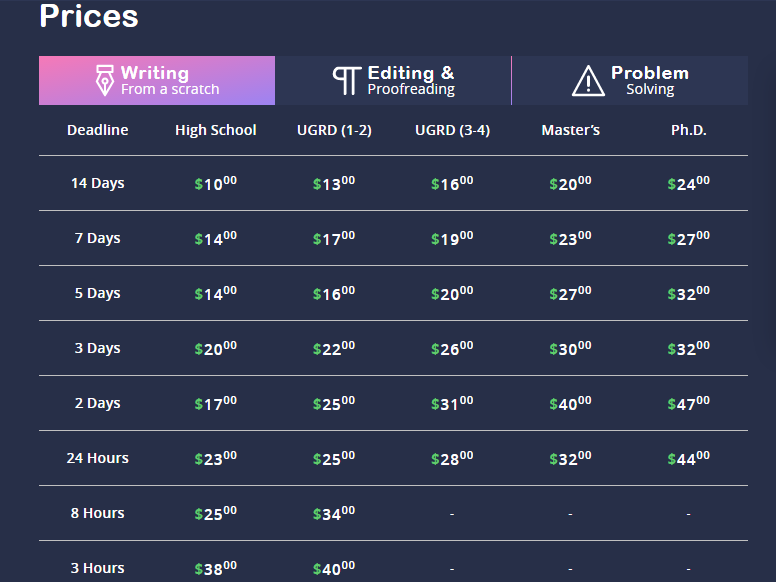Open the Problem Solving tab
Viewport: 776px width, 582px height.
pyautogui.click(x=630, y=80)
